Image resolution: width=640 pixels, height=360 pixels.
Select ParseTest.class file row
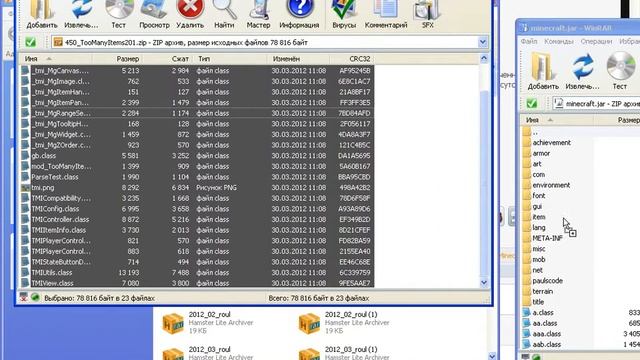198,177
